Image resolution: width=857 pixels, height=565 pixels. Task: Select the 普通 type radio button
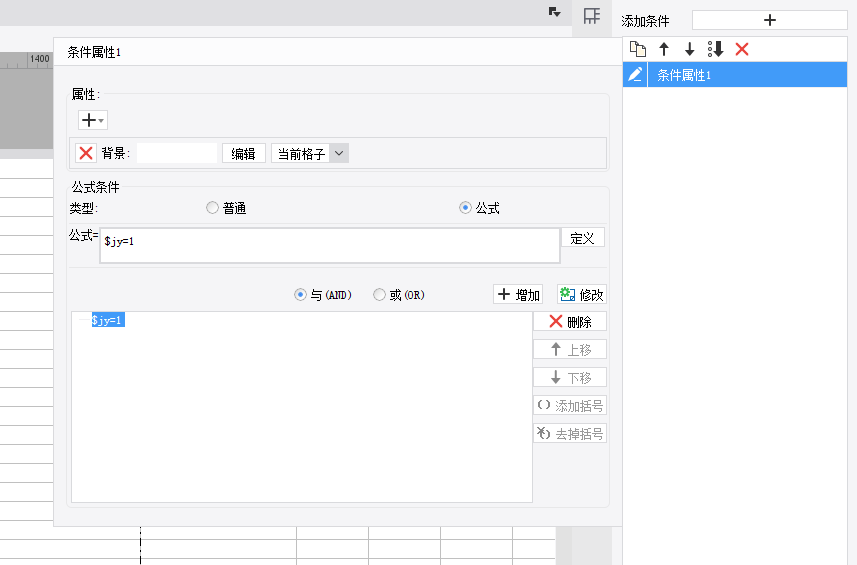click(212, 208)
